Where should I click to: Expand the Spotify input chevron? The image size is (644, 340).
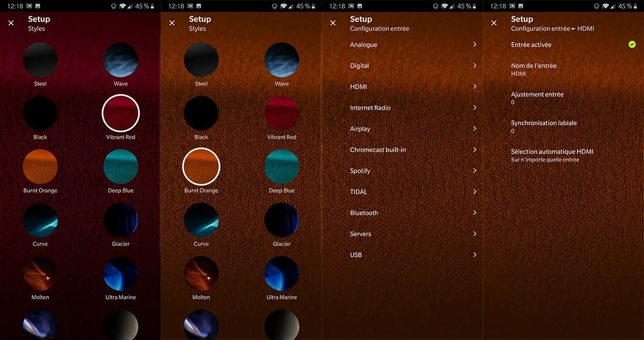475,171
